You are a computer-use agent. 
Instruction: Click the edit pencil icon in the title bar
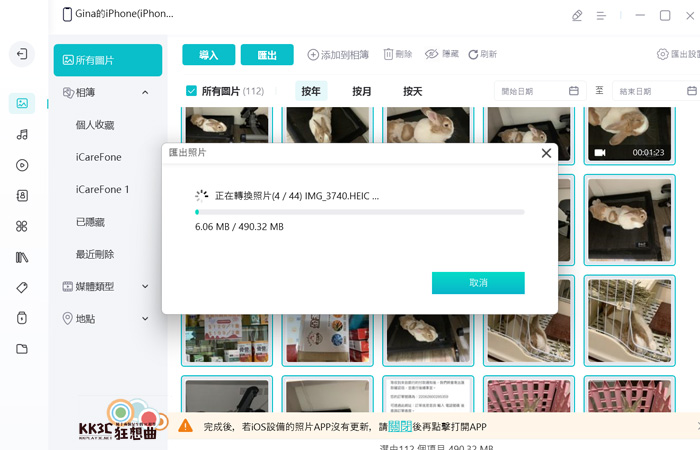click(x=577, y=16)
